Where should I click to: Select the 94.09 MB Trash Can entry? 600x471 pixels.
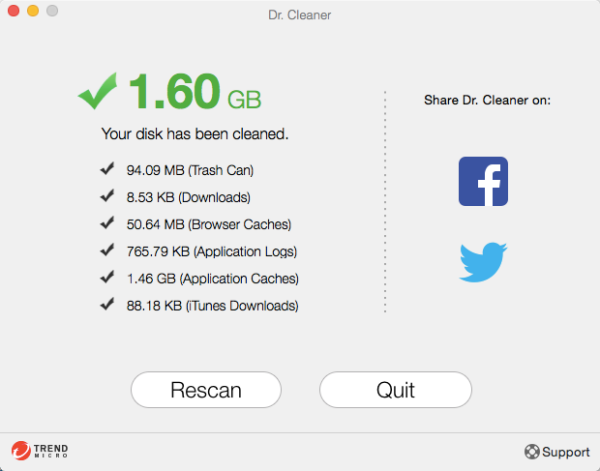(190, 170)
